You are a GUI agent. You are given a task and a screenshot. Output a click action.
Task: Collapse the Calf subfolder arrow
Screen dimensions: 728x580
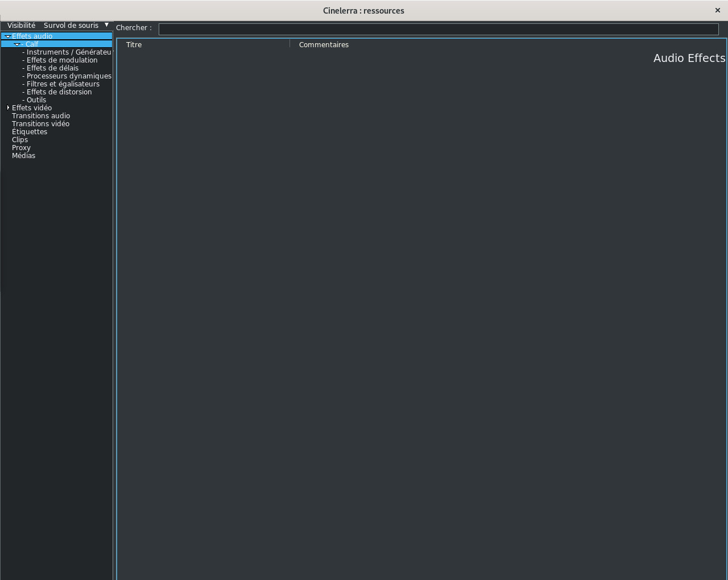[17, 44]
